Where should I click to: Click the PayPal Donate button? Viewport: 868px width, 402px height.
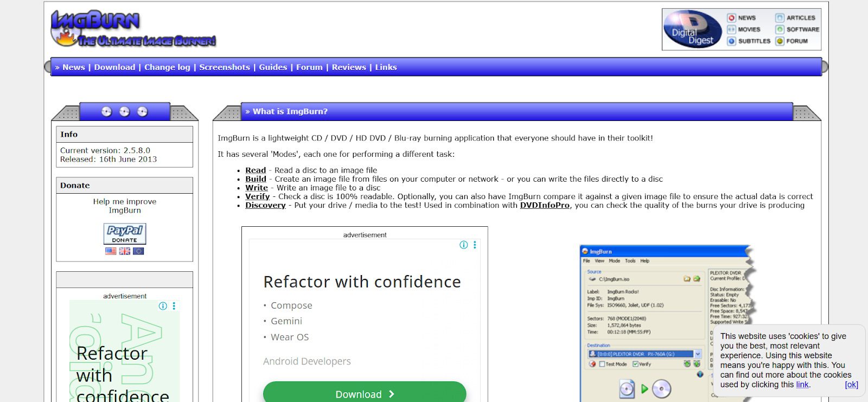click(x=125, y=234)
